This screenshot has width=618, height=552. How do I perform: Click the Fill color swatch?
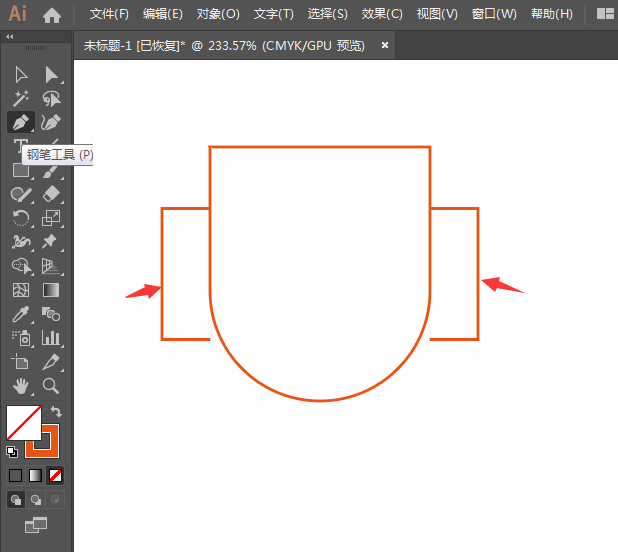pyautogui.click(x=24, y=423)
